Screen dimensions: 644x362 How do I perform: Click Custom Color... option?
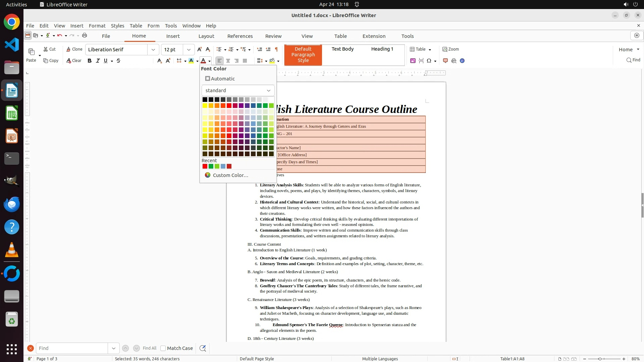point(230,175)
